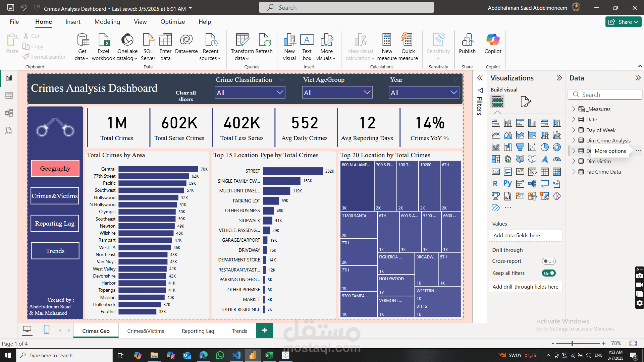
Task: Switch to mobile layout icon
Action: coord(47,329)
